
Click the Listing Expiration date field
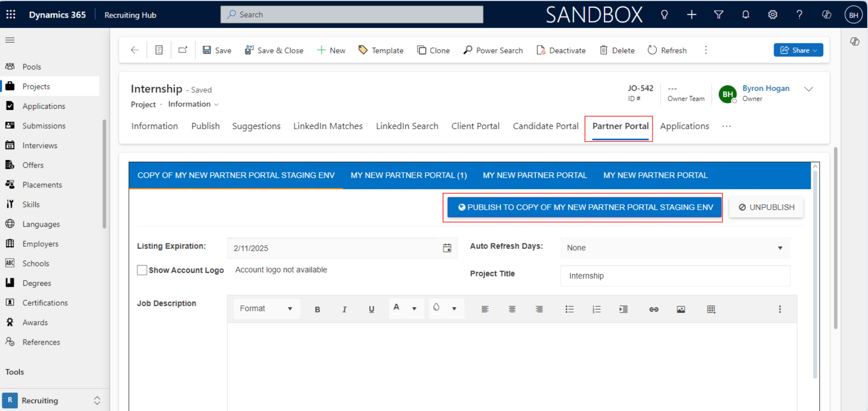pos(342,248)
